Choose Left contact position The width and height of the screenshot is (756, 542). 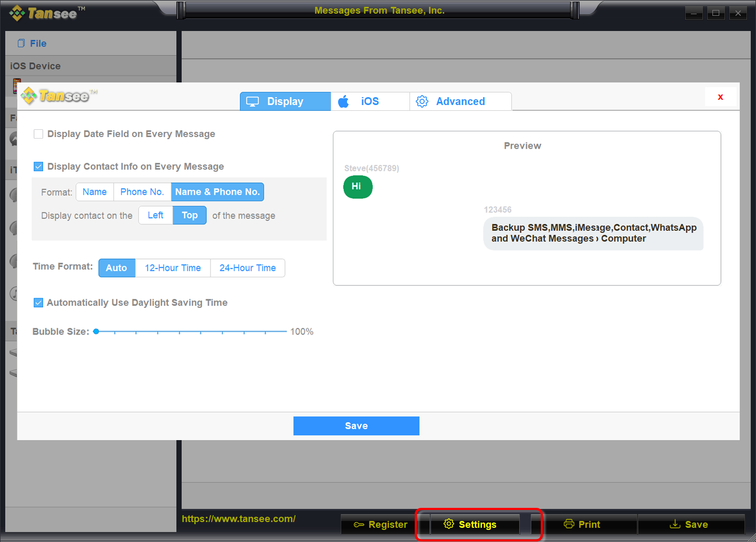(155, 215)
